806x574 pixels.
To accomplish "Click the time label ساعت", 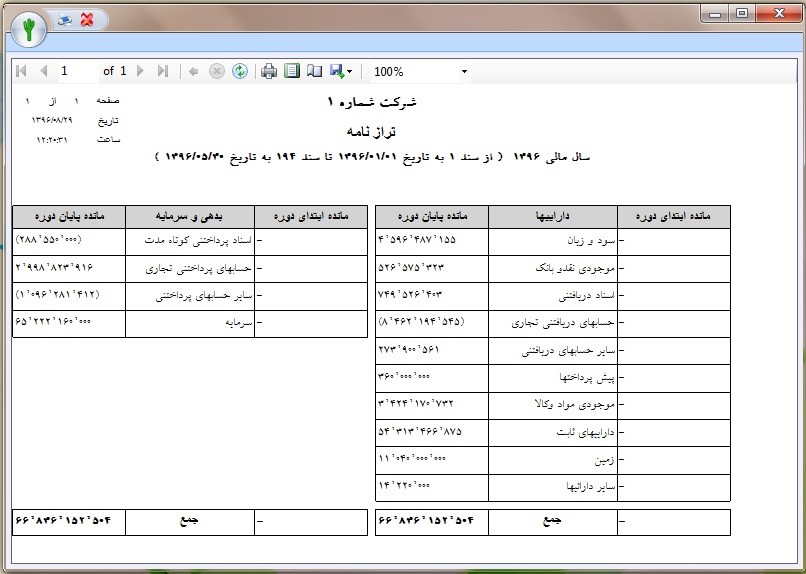I will click(x=108, y=140).
